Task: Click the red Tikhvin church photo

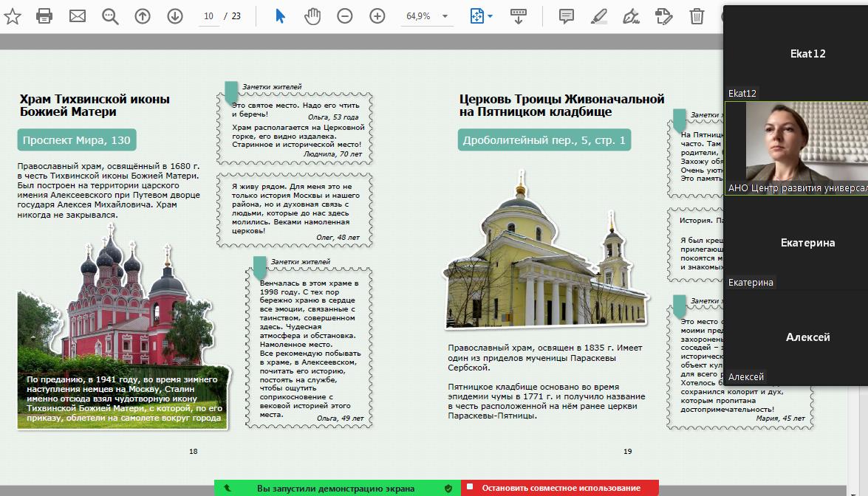Action: 123,327
